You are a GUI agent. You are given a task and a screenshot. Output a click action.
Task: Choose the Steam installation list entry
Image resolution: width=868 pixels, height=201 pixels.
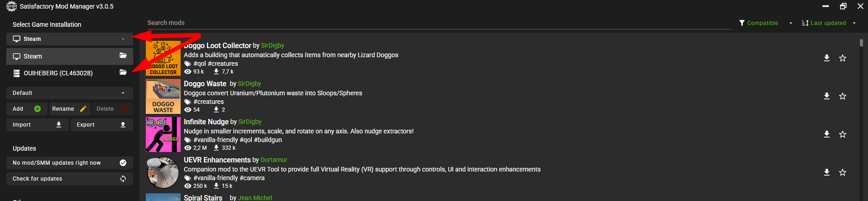pyautogui.click(x=33, y=56)
